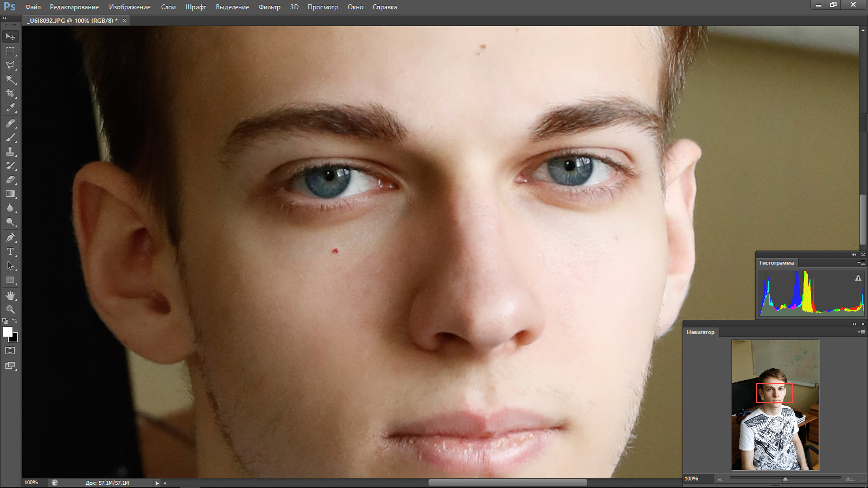The width and height of the screenshot is (868, 488).
Task: Collapse the Гистограмма panel group
Action: 854,254
